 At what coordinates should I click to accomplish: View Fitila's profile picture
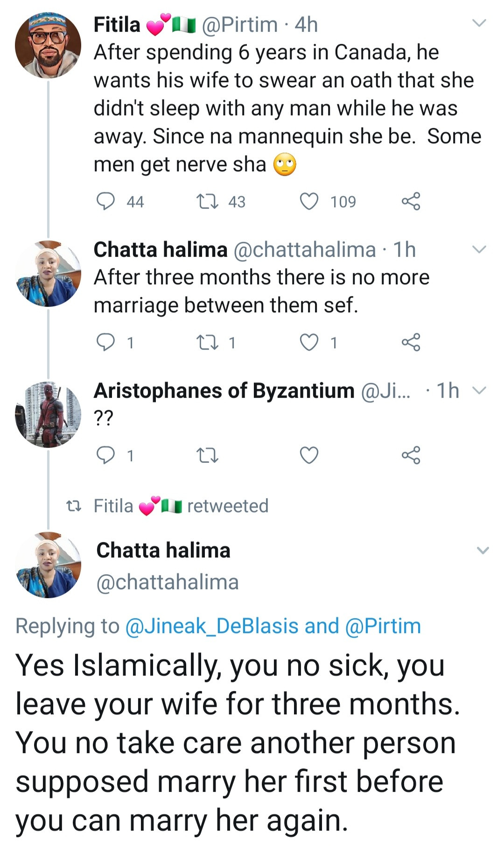pos(48,45)
